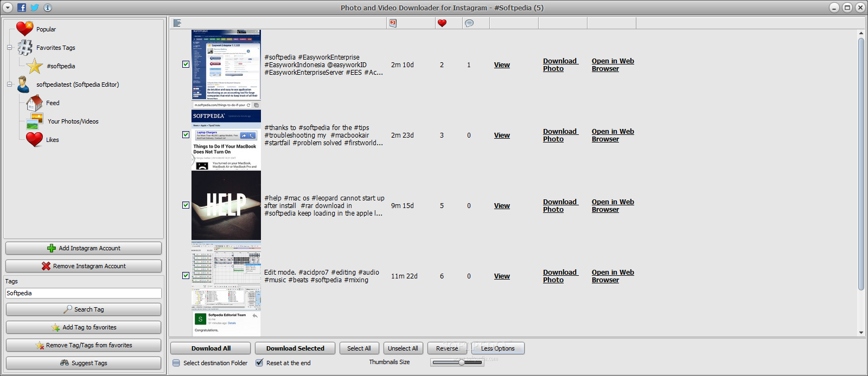Sort by the caption column header icon
The width and height of the screenshot is (868, 376).
coord(177,23)
